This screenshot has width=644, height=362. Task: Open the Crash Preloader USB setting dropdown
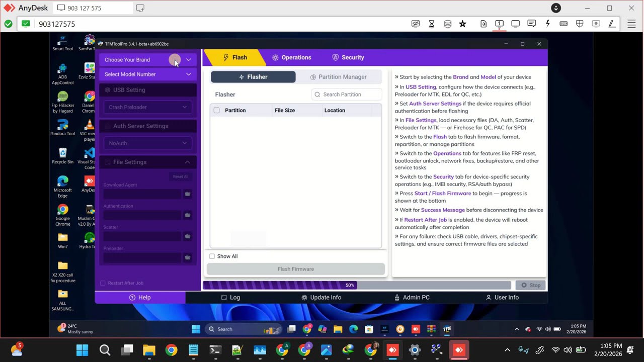click(x=148, y=107)
